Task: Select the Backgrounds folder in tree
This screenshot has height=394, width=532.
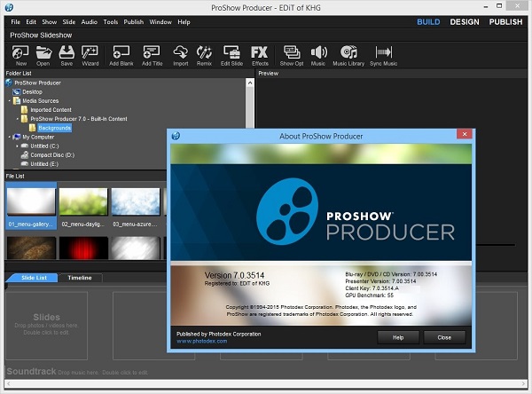Action: 54,128
